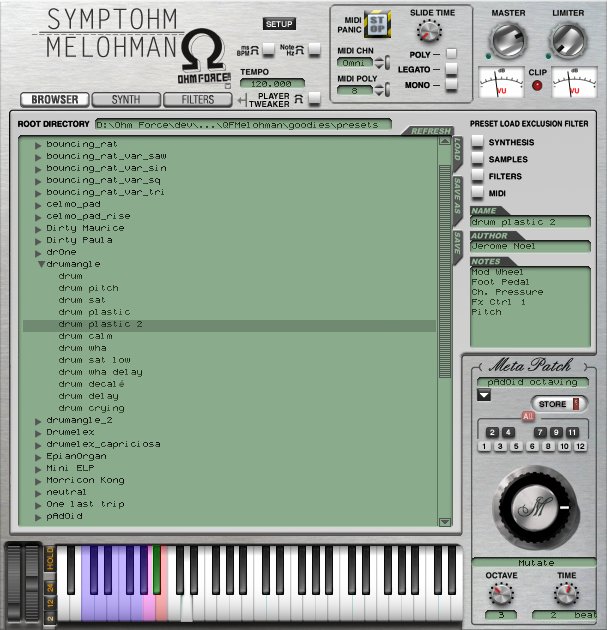Expand the EpianOrgan preset folder
Image resolution: width=607 pixels, height=630 pixels.
[38, 458]
